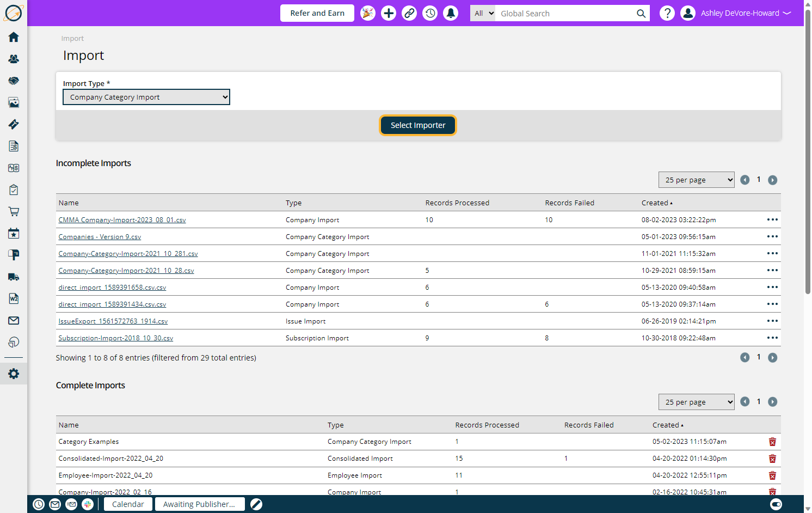Open direct_import_1589391658.csv.csv link
812x513 pixels.
coord(112,288)
